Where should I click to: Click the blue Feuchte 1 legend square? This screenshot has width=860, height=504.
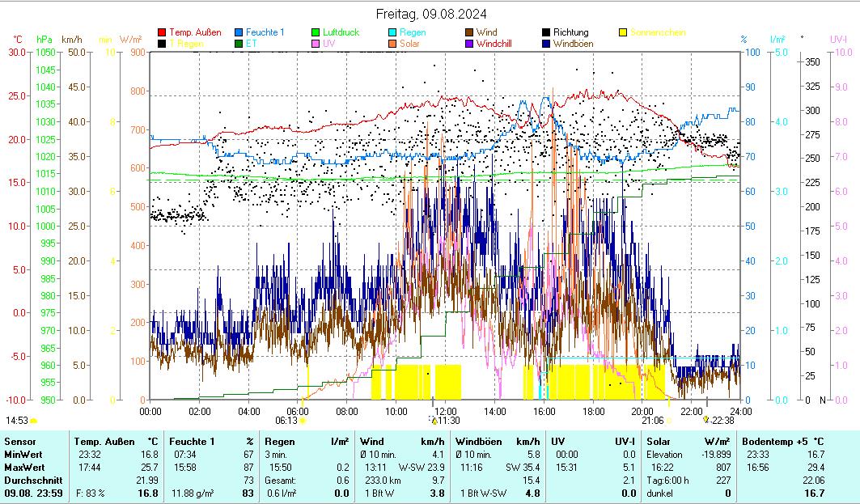pyautogui.click(x=239, y=32)
